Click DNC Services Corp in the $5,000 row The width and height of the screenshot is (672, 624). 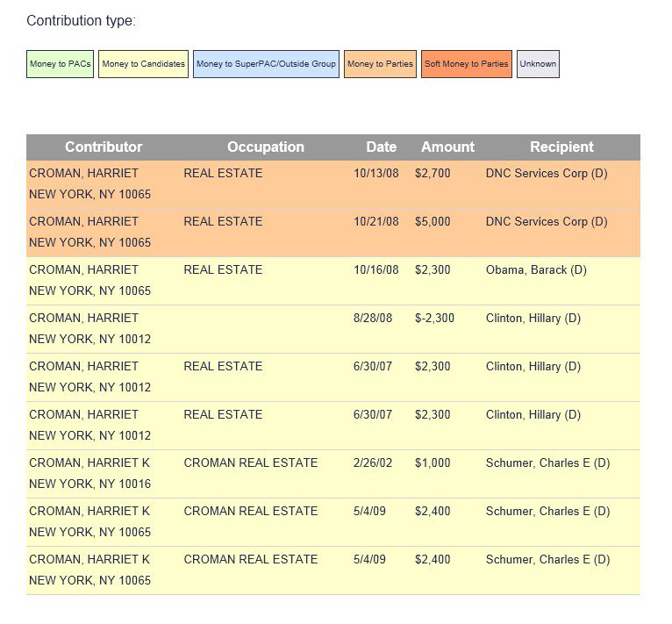click(547, 222)
